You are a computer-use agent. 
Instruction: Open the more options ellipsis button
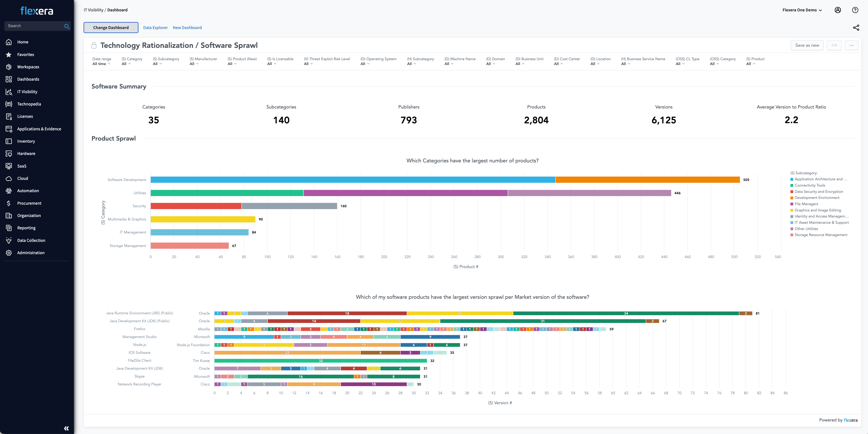point(851,45)
